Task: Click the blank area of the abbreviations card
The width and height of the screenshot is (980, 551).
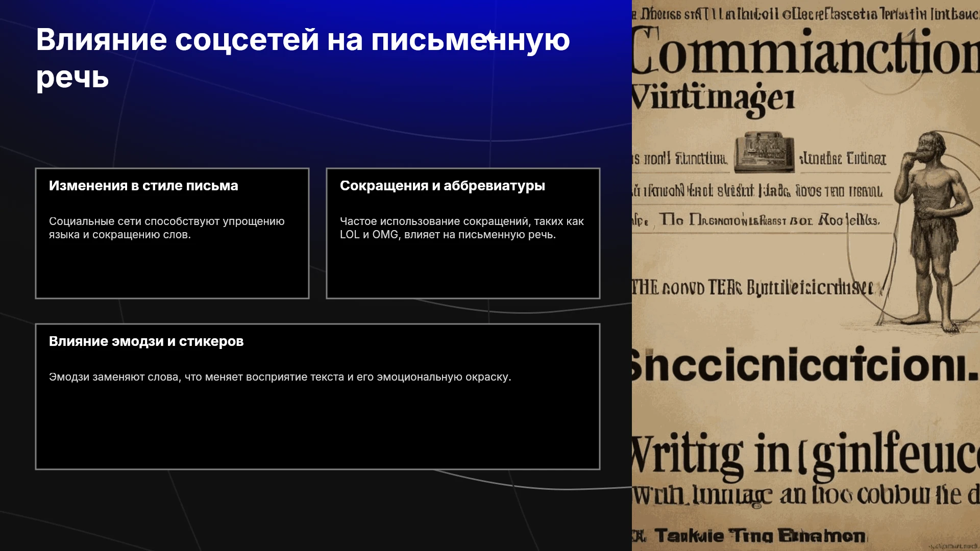Action: tap(463, 270)
